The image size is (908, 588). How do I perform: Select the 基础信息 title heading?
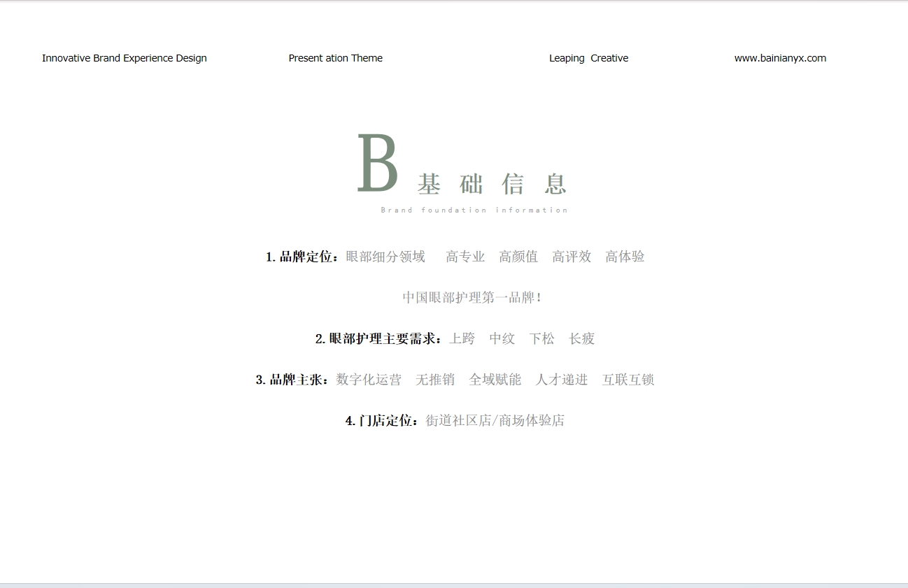pyautogui.click(x=492, y=184)
